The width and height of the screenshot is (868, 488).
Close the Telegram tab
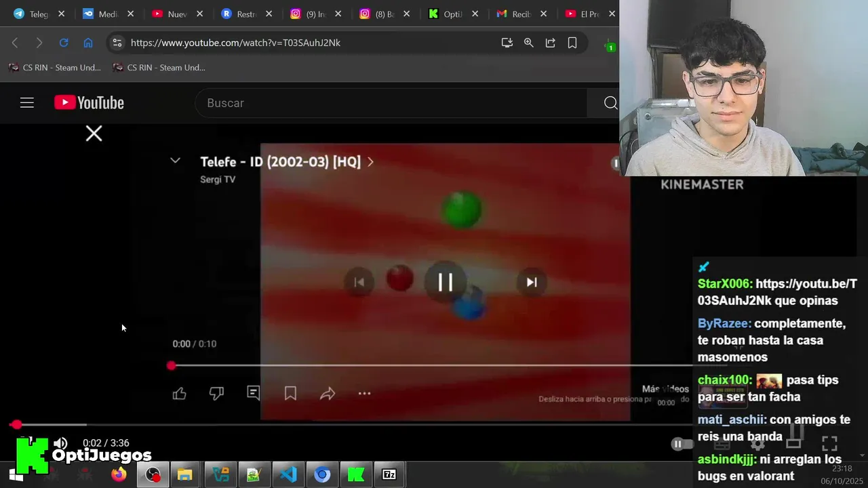61,14
